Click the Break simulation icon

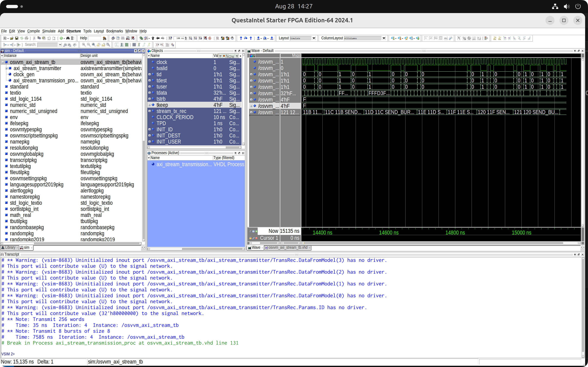(205, 38)
